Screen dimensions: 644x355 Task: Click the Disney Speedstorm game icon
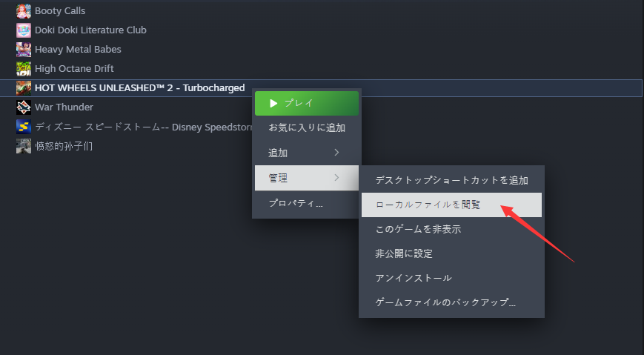point(24,127)
